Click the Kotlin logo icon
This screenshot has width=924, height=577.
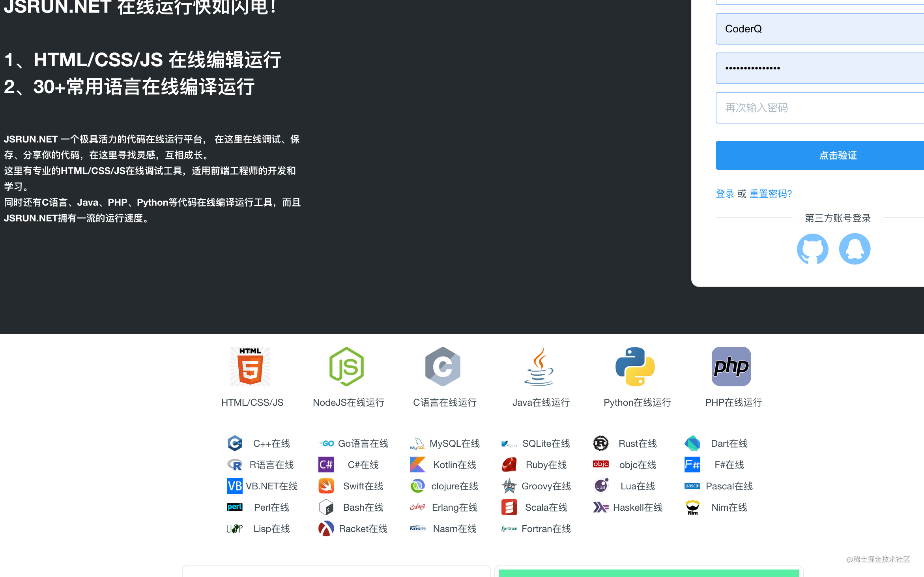(418, 465)
